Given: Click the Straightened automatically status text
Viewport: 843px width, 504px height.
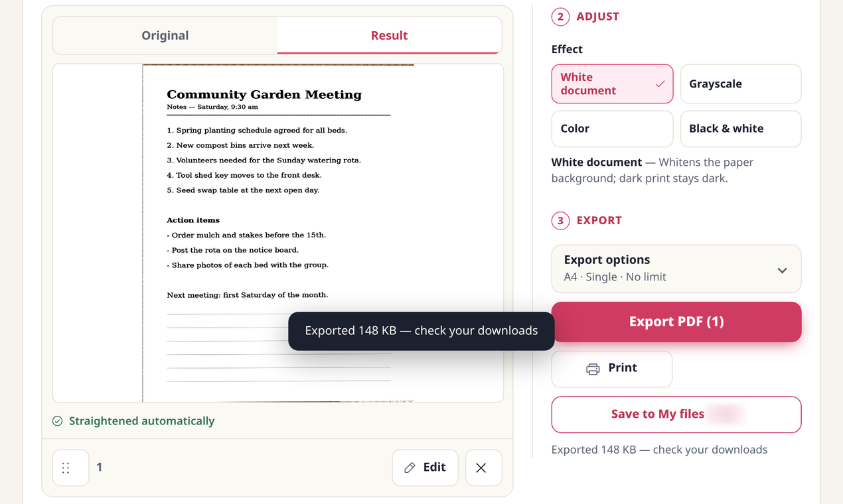Looking at the screenshot, I should (141, 421).
